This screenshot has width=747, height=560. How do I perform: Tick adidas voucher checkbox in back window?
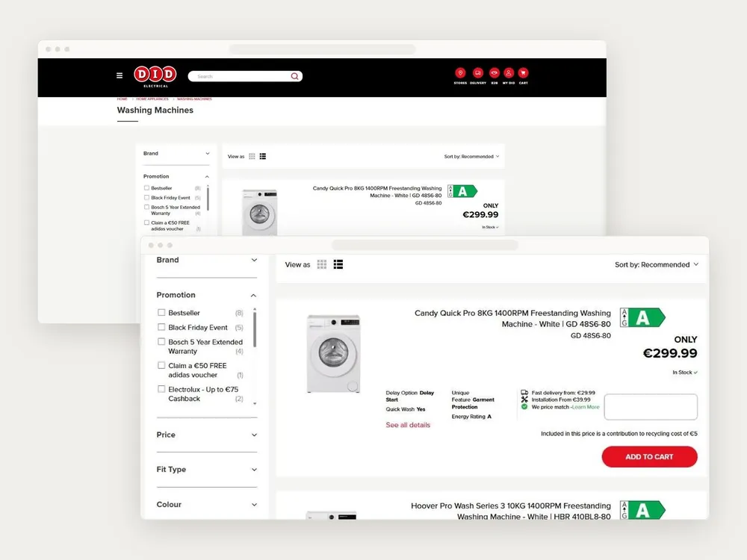tap(146, 223)
